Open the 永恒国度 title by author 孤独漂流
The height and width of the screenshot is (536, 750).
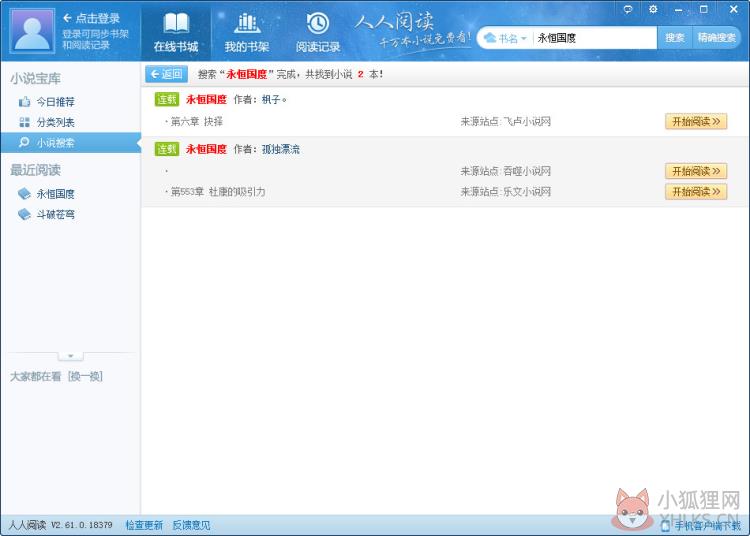pos(206,149)
